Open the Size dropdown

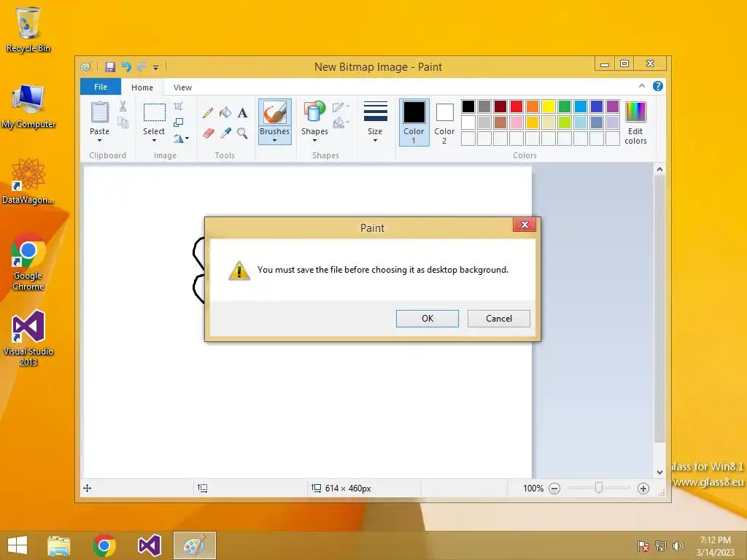[x=375, y=122]
